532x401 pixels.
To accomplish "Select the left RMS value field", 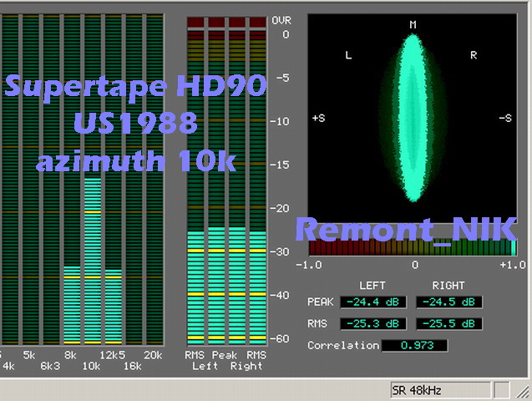I will (x=372, y=323).
